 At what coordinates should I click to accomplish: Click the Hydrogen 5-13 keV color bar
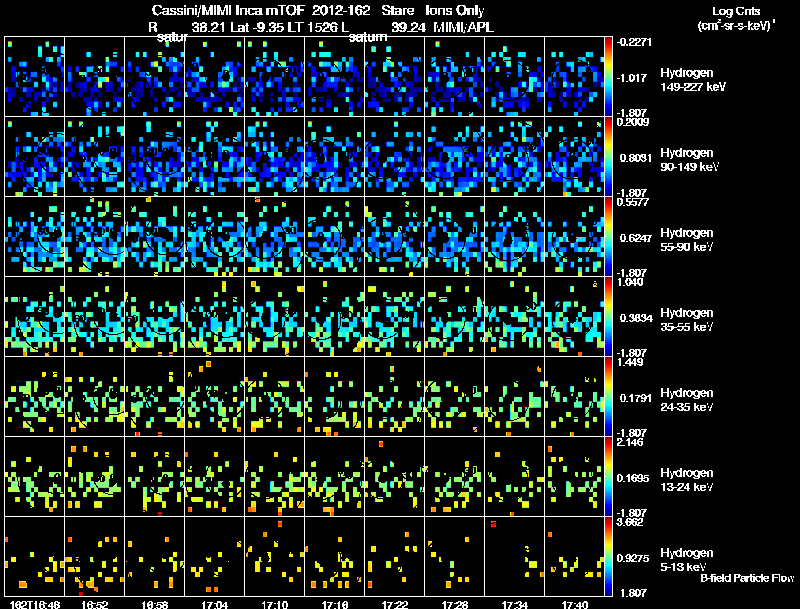coord(608,556)
